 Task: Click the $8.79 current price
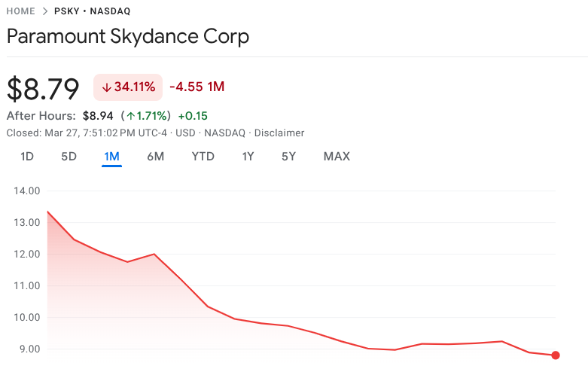click(43, 89)
